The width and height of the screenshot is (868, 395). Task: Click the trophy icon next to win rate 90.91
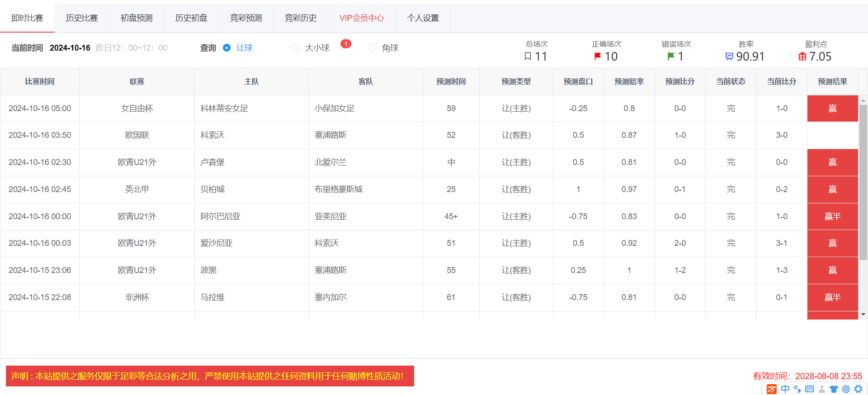click(x=729, y=56)
